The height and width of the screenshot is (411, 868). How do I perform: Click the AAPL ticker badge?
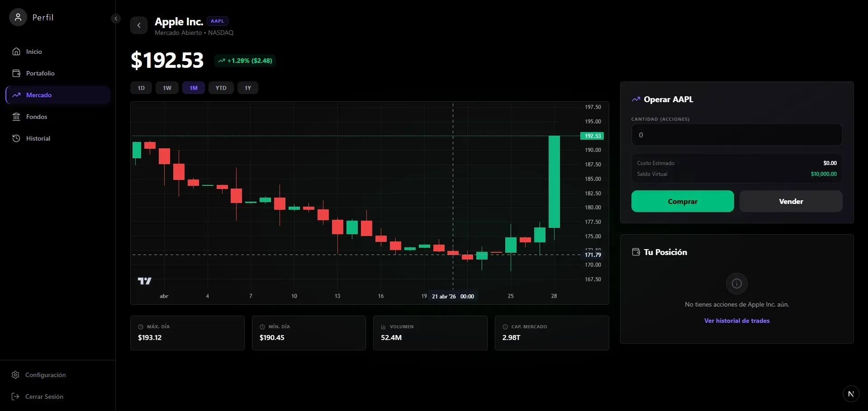point(217,21)
